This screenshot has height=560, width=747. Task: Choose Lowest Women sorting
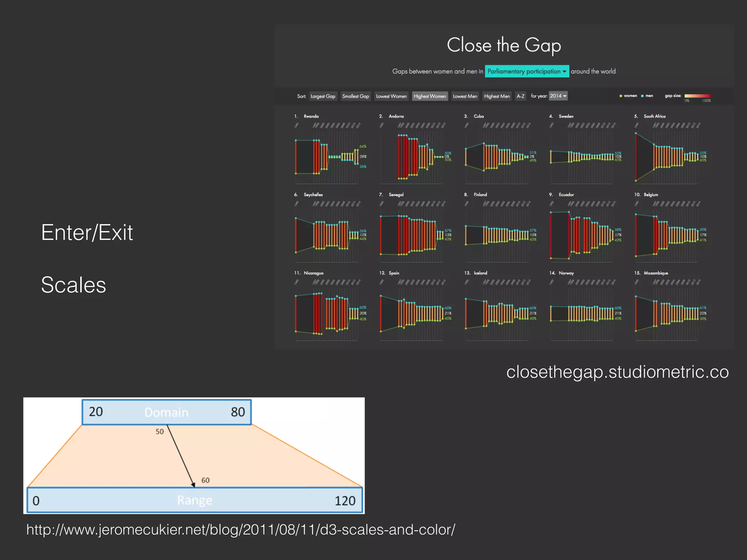391,96
